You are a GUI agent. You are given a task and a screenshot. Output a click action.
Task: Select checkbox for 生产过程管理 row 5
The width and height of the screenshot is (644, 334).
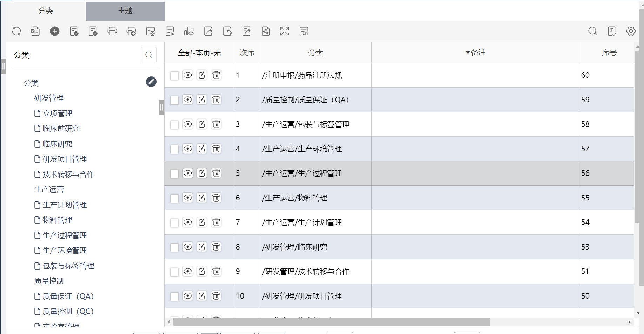tap(174, 174)
